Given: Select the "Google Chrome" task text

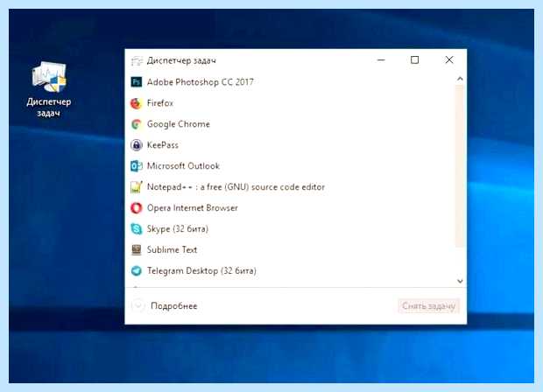Looking at the screenshot, I should click(179, 124).
